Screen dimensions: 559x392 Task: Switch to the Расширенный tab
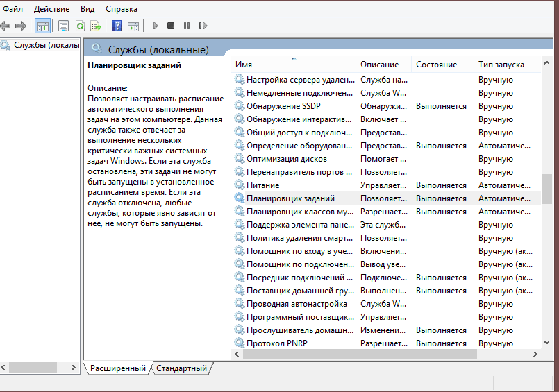(117, 368)
